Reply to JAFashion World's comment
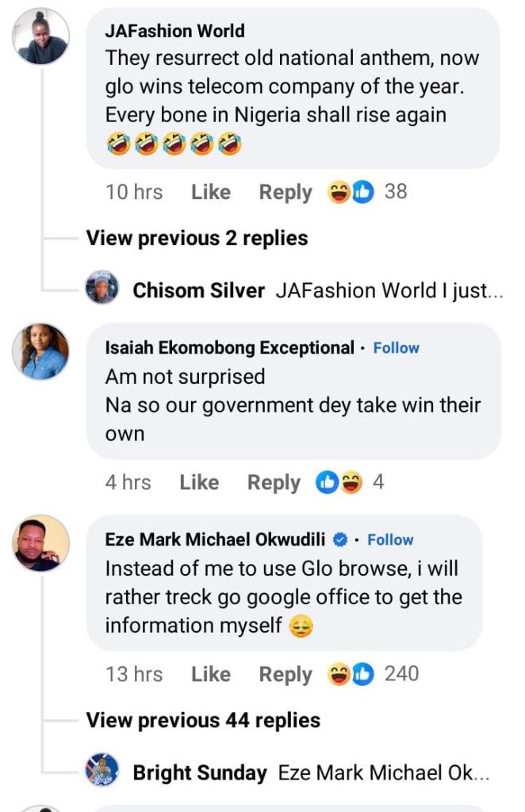This screenshot has height=812, width=525. pyautogui.click(x=285, y=192)
